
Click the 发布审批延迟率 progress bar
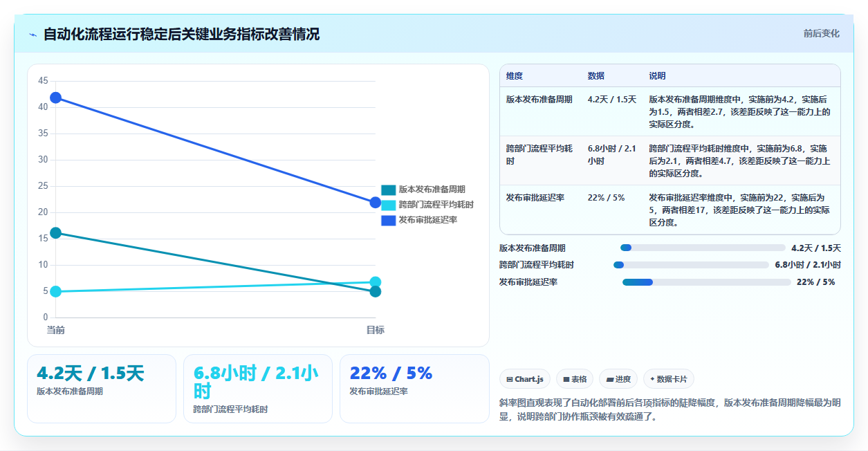[x=707, y=282]
